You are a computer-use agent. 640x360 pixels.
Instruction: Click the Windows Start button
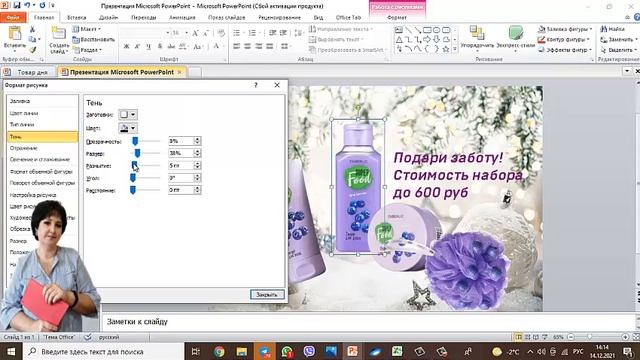point(11,351)
